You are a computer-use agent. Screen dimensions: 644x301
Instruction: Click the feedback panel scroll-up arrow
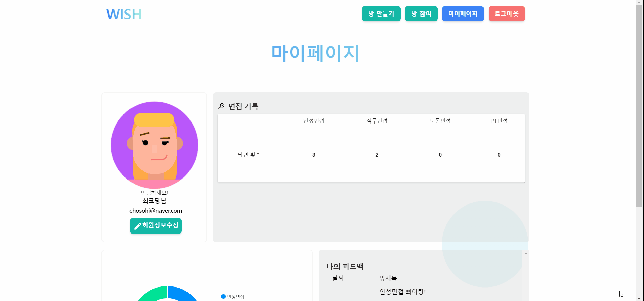pos(526,253)
